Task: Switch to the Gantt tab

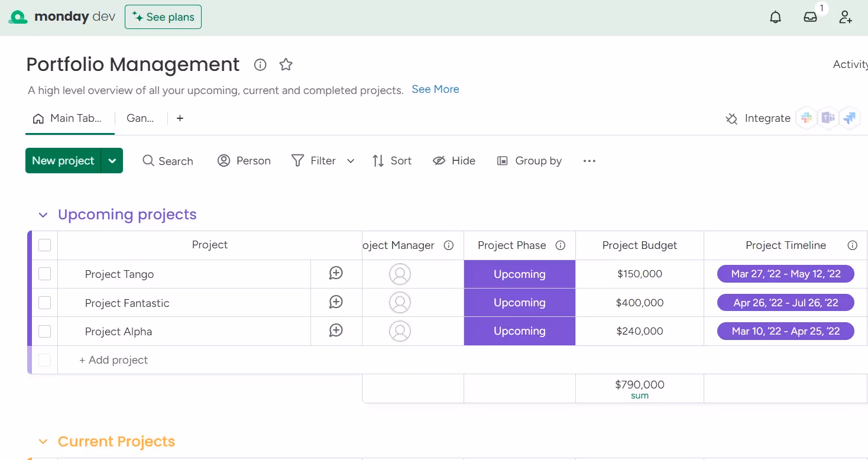Action: point(140,118)
